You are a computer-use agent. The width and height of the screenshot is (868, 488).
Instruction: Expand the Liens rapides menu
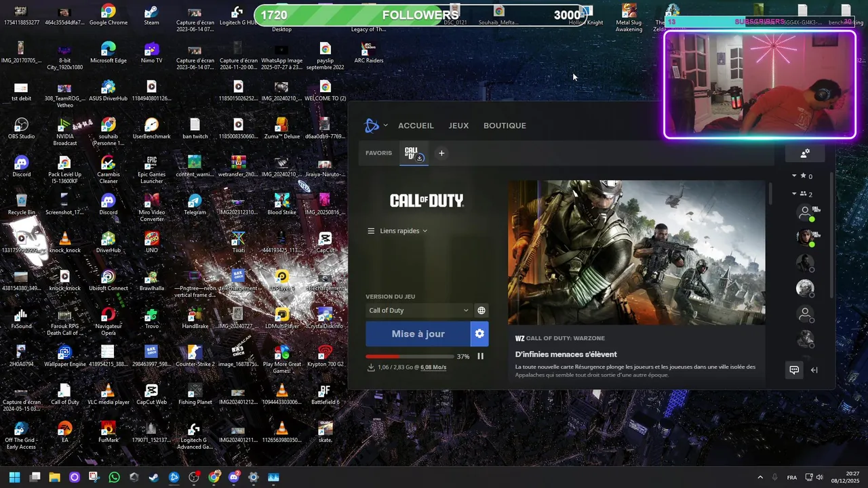point(397,231)
